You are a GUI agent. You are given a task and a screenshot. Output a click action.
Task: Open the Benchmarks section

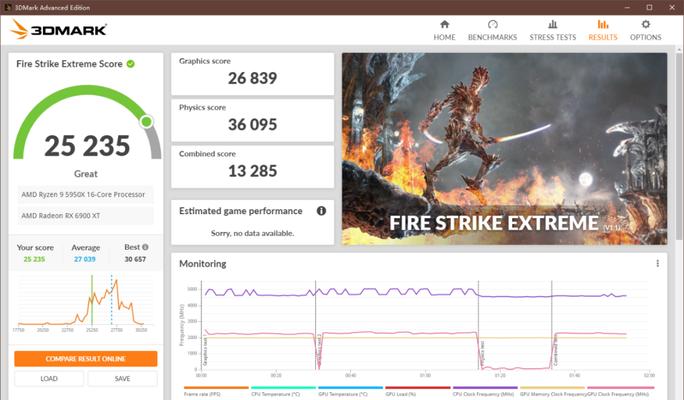[x=492, y=30]
